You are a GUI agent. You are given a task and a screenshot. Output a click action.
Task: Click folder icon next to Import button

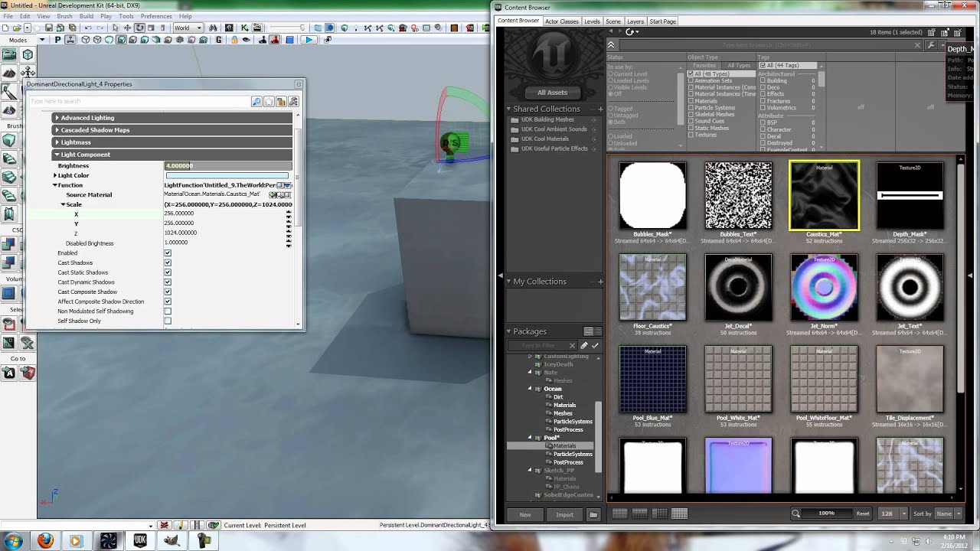593,514
